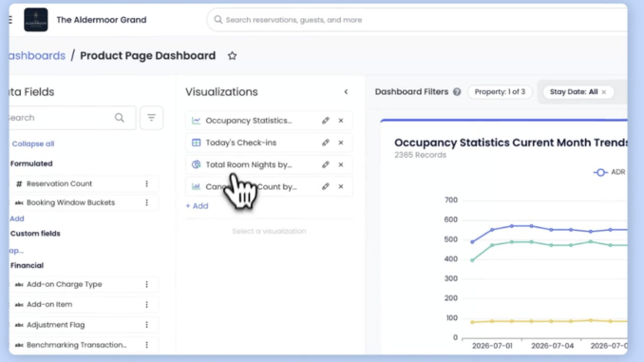
Task: Click the Data Fields search magnifier icon
Action: click(x=120, y=118)
